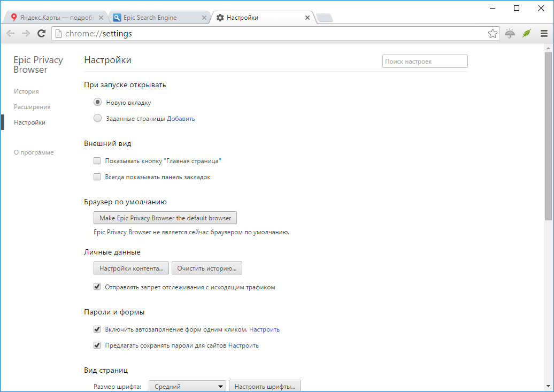Screen dimensions: 554x392
Task: Click the Yandex Maps tab favicon
Action: coord(14,17)
